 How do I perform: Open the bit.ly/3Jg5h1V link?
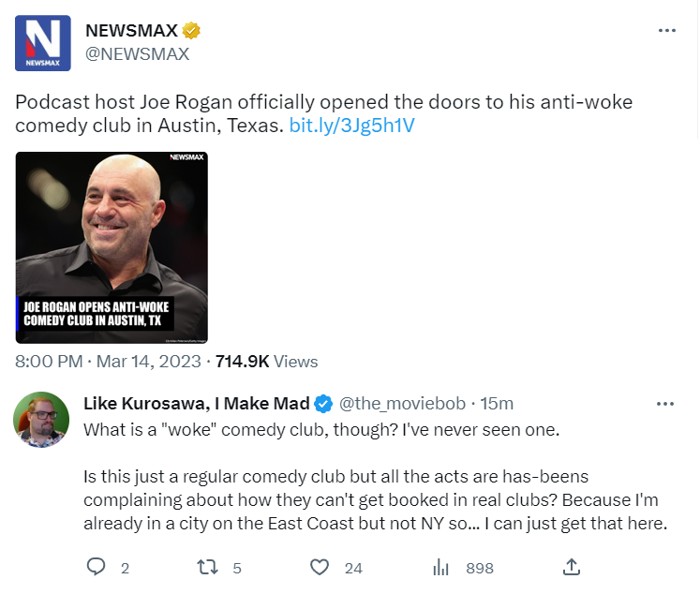pyautogui.click(x=352, y=125)
